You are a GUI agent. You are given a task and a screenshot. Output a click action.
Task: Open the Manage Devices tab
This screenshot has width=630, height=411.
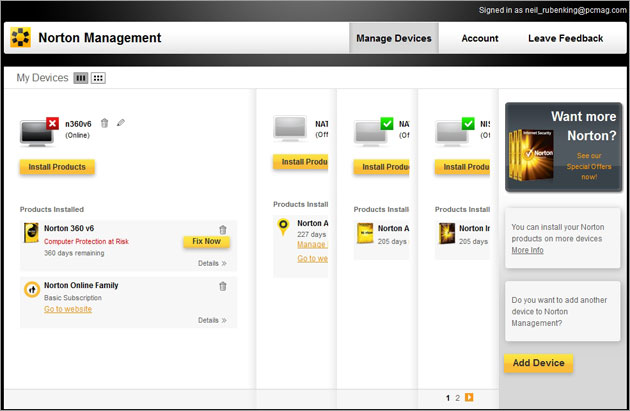pos(394,38)
